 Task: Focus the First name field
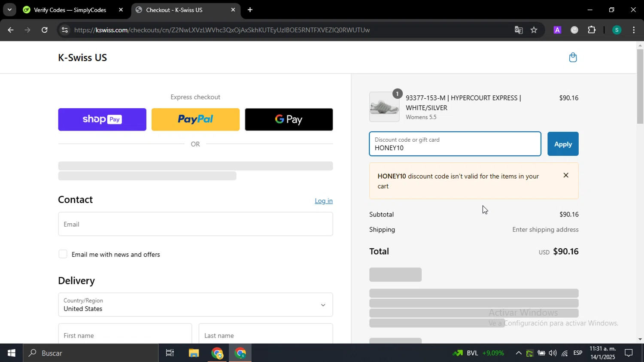click(125, 334)
